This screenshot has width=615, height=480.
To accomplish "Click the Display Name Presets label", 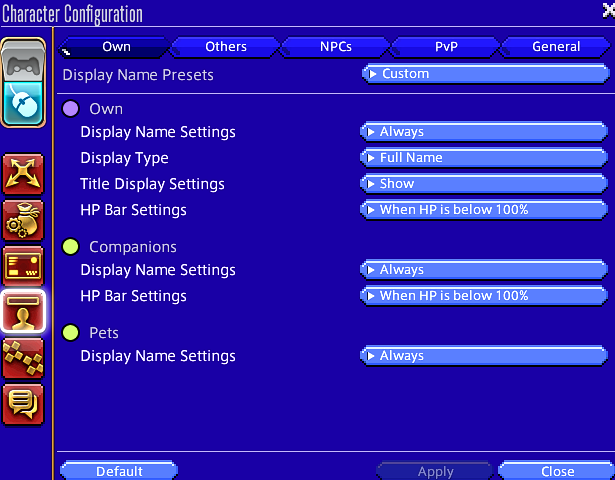I will click(138, 75).
